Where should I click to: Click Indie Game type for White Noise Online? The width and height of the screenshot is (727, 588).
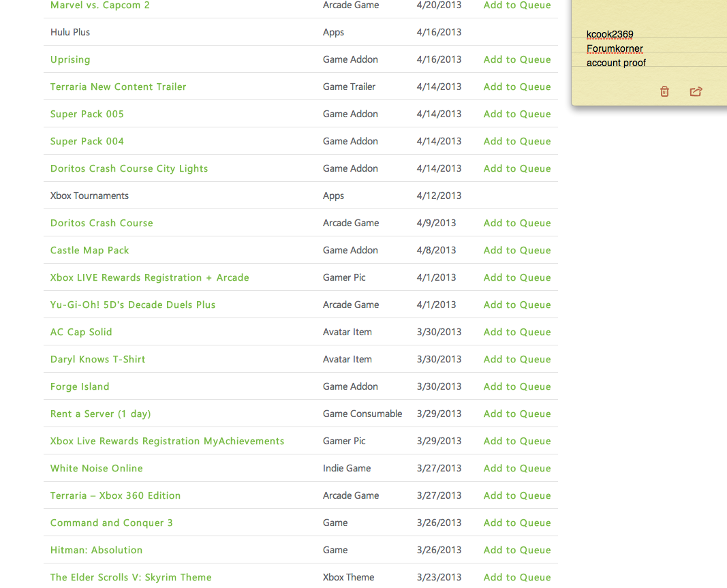[x=346, y=468]
